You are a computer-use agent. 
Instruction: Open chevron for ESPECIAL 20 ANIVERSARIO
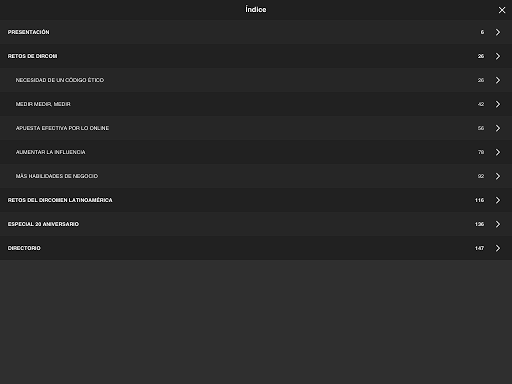click(498, 224)
